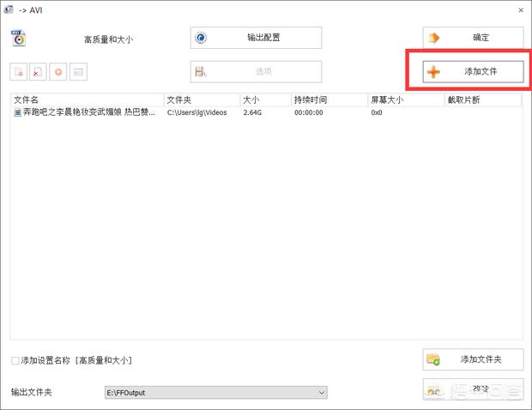The image size is (532, 410).
Task: Click the media file info icon
Action: coord(78,73)
